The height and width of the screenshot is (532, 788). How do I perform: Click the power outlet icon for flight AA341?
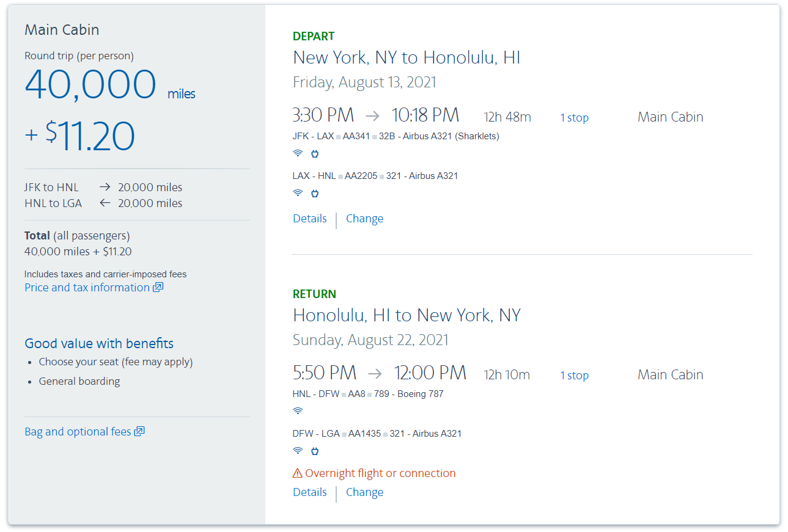click(x=315, y=153)
